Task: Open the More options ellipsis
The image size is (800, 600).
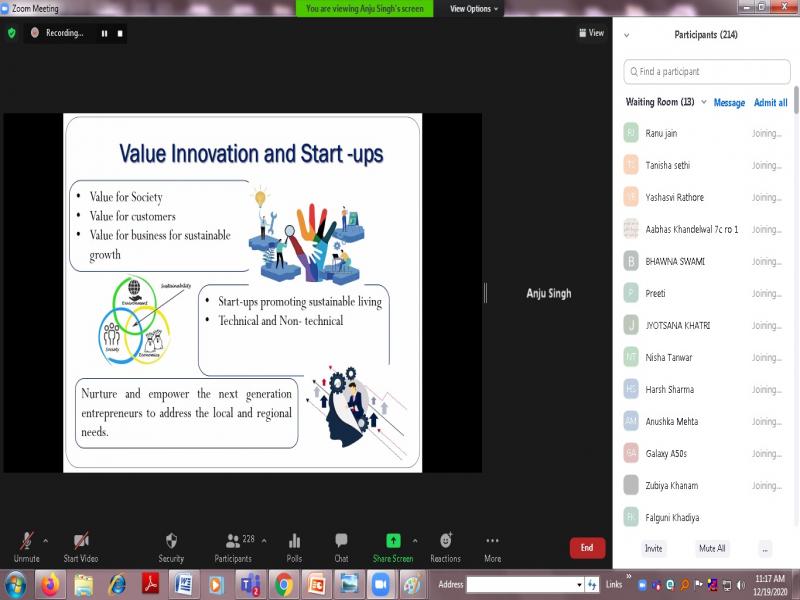Action: click(492, 541)
